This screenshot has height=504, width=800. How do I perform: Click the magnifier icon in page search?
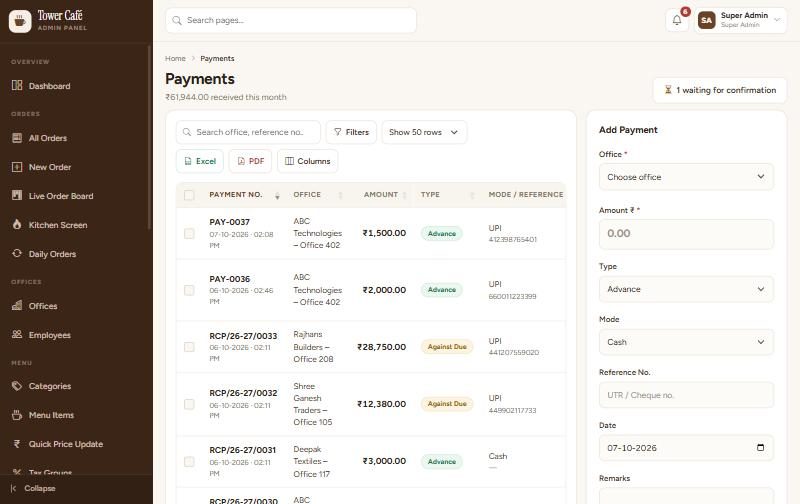pos(177,20)
